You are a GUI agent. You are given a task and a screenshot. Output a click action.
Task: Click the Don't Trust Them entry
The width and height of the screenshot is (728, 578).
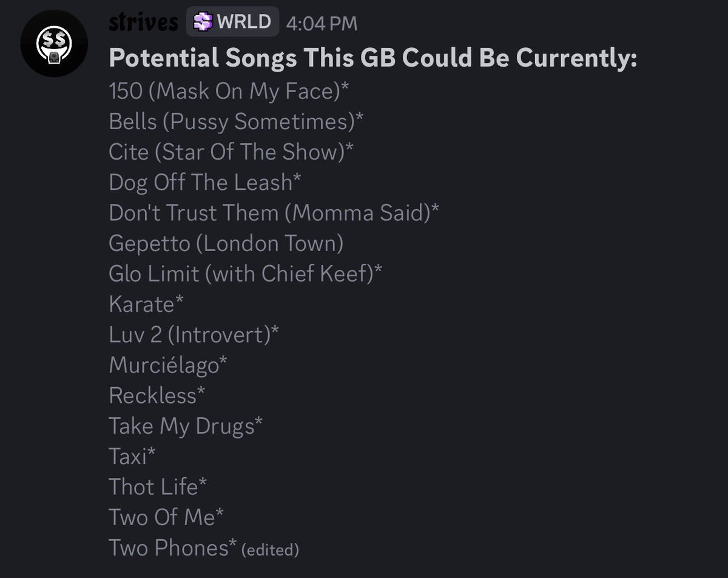[x=274, y=212]
